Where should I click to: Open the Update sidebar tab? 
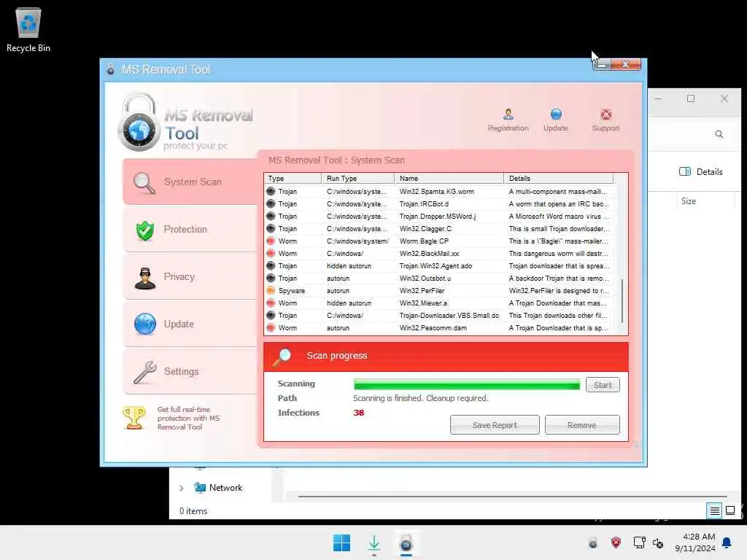point(190,324)
